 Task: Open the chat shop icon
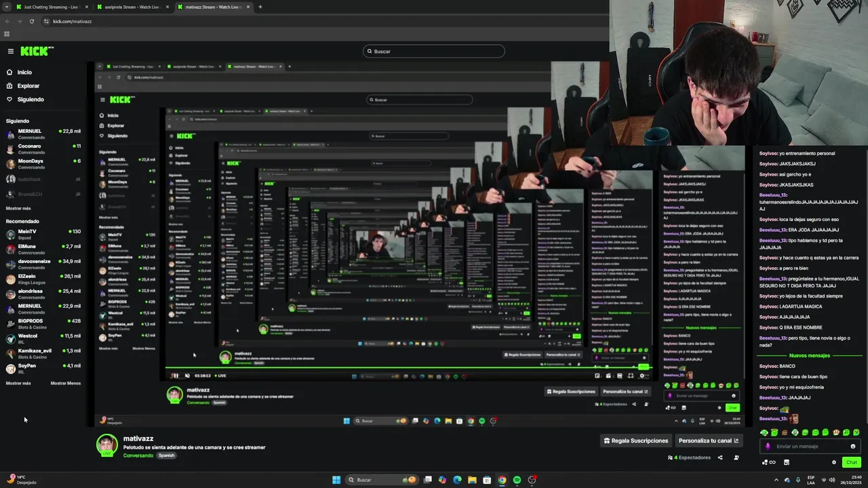787,462
